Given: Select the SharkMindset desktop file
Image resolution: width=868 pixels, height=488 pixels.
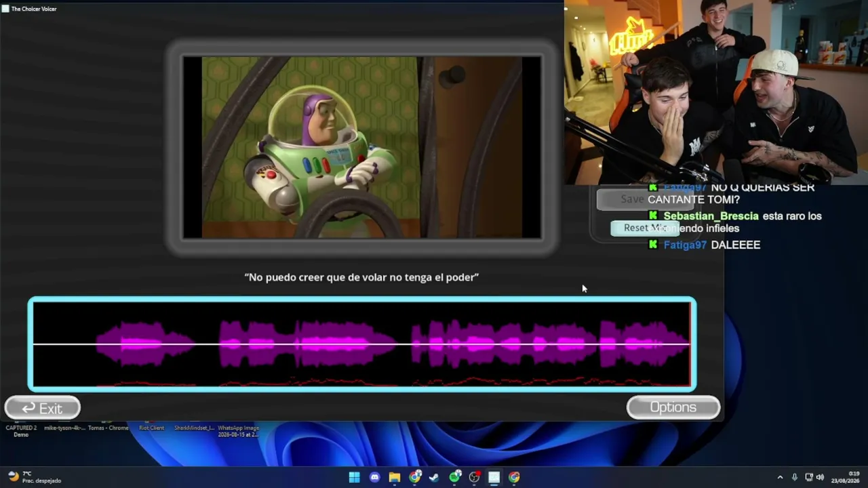Looking at the screenshot, I should (x=195, y=428).
